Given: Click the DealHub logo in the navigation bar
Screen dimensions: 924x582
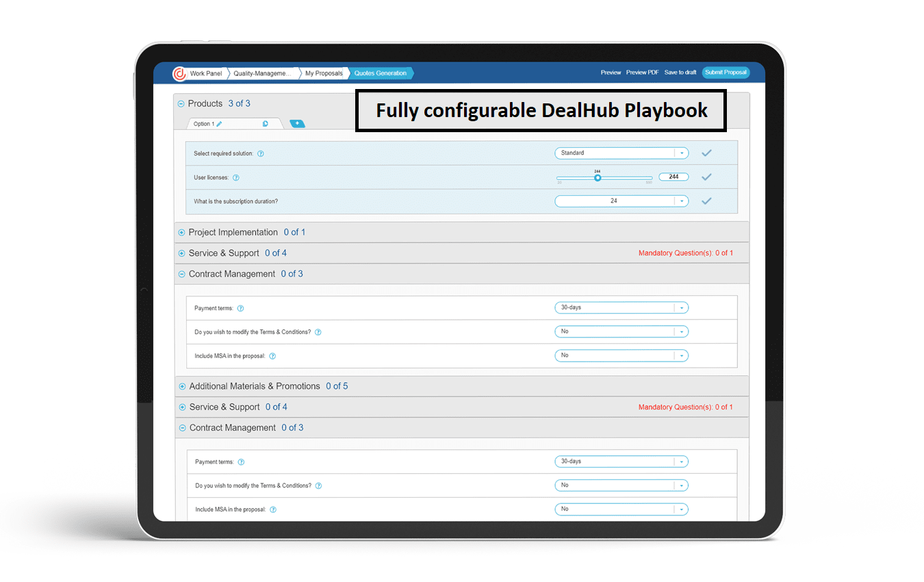Looking at the screenshot, I should tap(179, 73).
